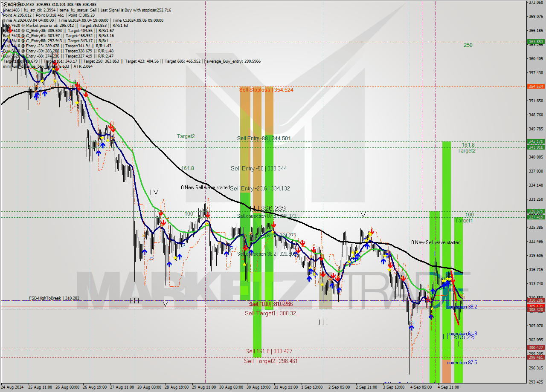546x392 pixels.
Task: Click the 343.170 green price tag
Action: 536,141
